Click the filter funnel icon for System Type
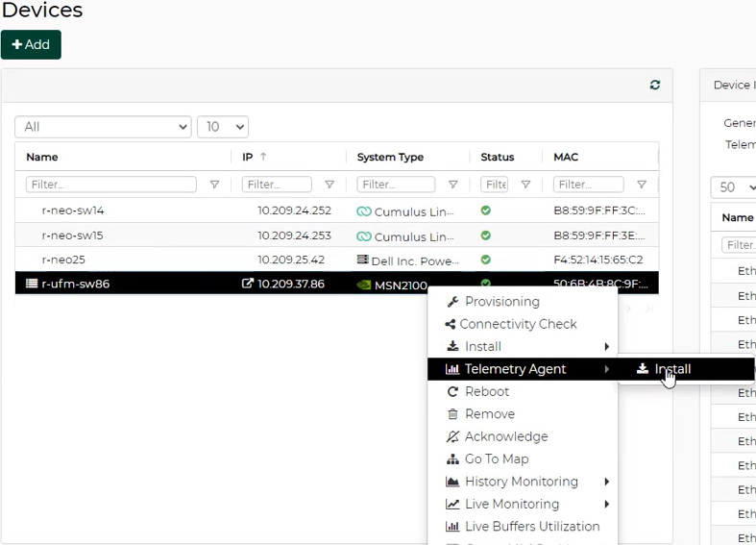756x545 pixels. tap(453, 185)
